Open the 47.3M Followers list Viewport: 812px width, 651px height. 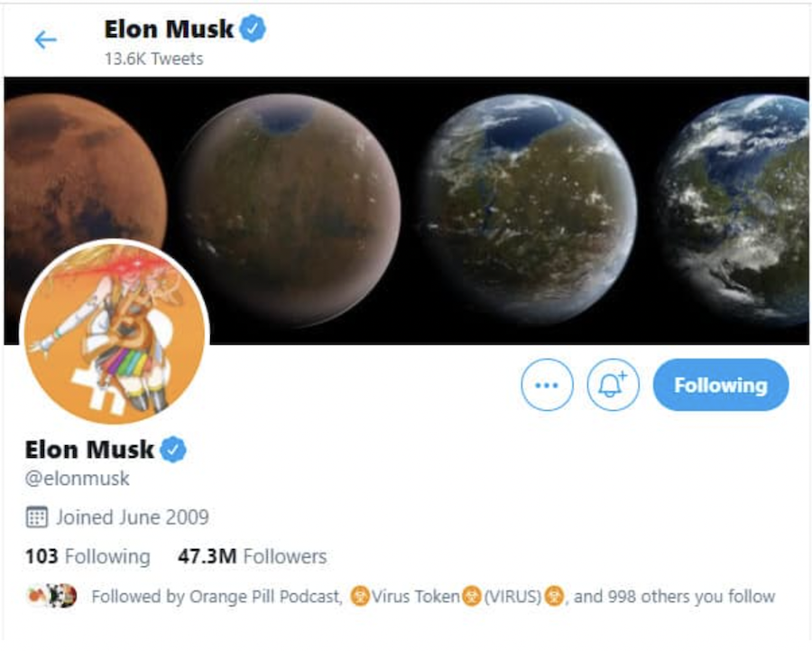[x=252, y=556]
